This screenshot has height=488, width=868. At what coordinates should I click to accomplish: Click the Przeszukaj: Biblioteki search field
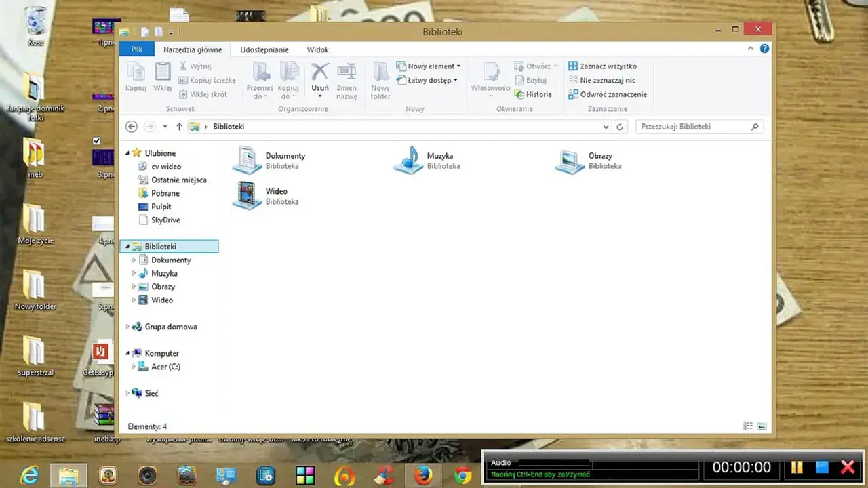coord(699,127)
